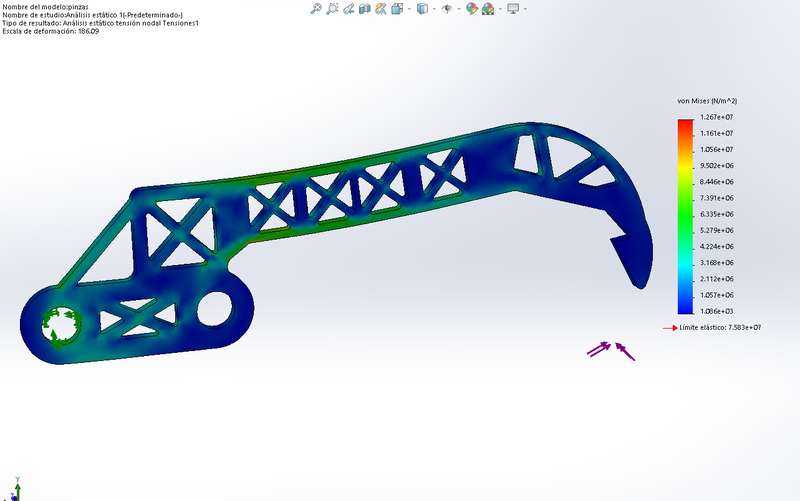Expand the Display Style dropdown arrow

(x=434, y=9)
